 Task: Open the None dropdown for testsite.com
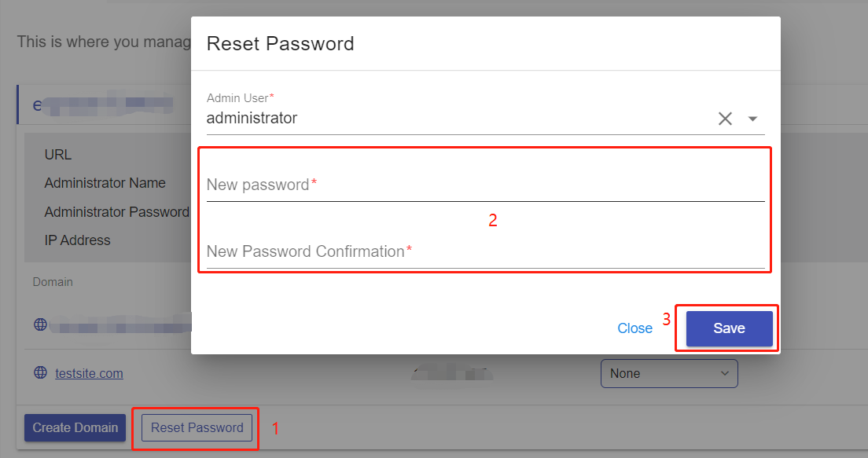[x=669, y=373]
